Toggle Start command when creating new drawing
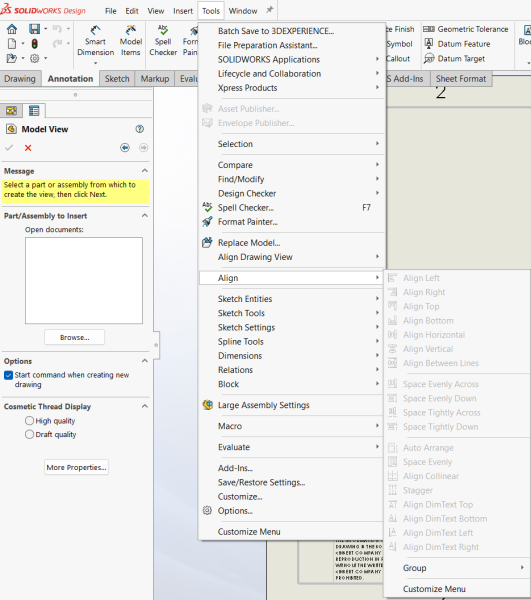Viewport: 531px width, 600px height. click(x=8, y=375)
